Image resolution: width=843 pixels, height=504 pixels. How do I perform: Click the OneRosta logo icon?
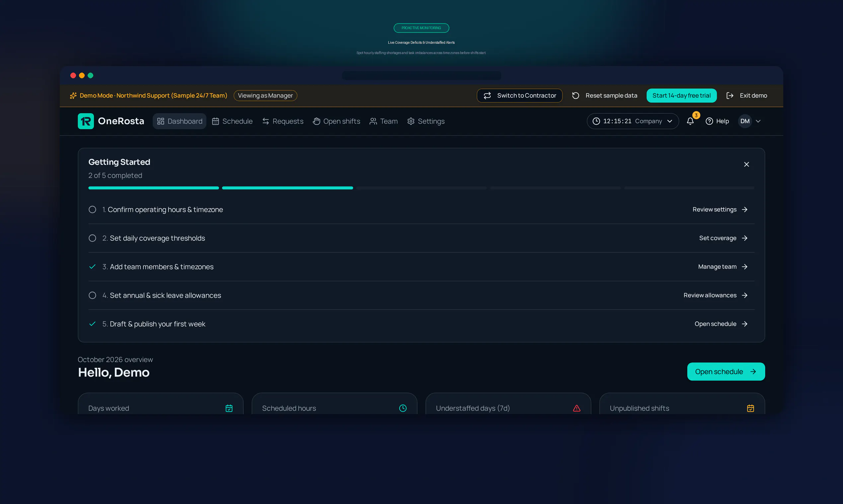(86, 121)
